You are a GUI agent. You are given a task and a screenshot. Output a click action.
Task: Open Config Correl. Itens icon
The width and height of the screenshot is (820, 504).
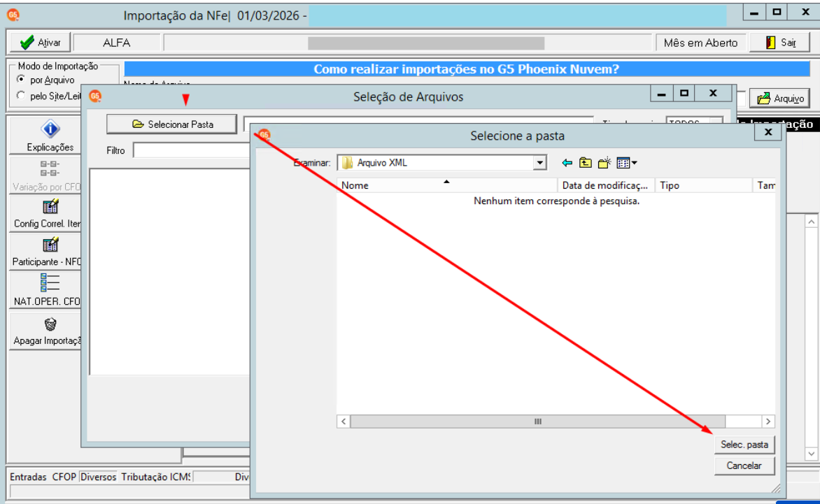tap(50, 207)
